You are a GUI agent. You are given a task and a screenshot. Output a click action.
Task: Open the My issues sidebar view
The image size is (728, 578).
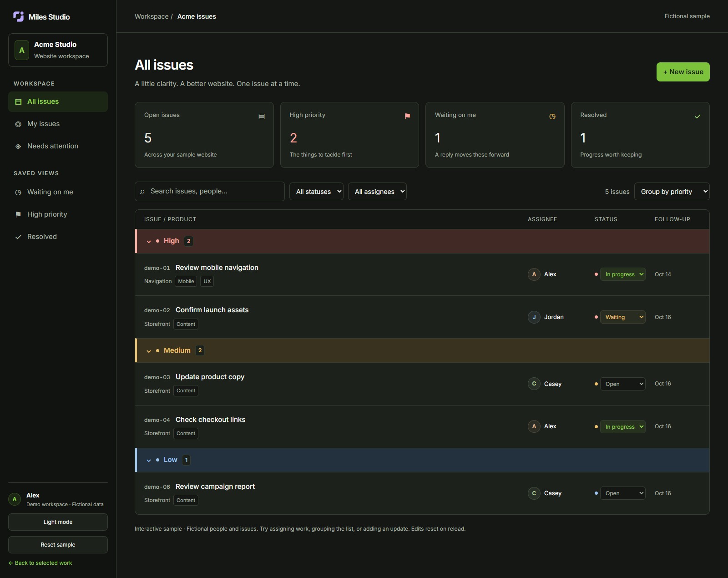point(58,124)
